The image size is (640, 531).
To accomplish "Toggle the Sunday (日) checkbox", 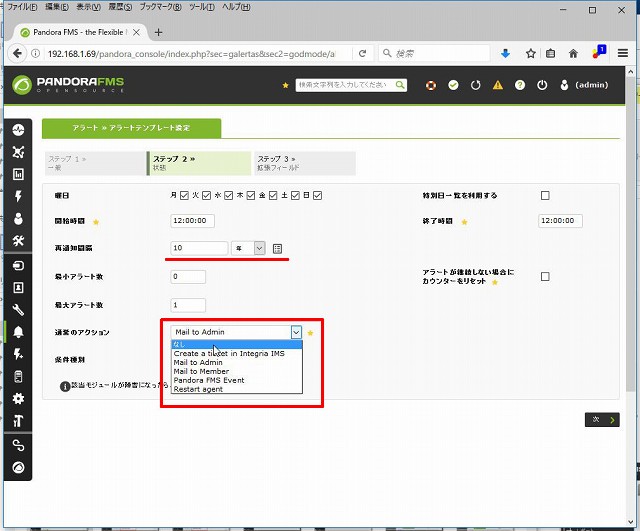I will point(318,196).
